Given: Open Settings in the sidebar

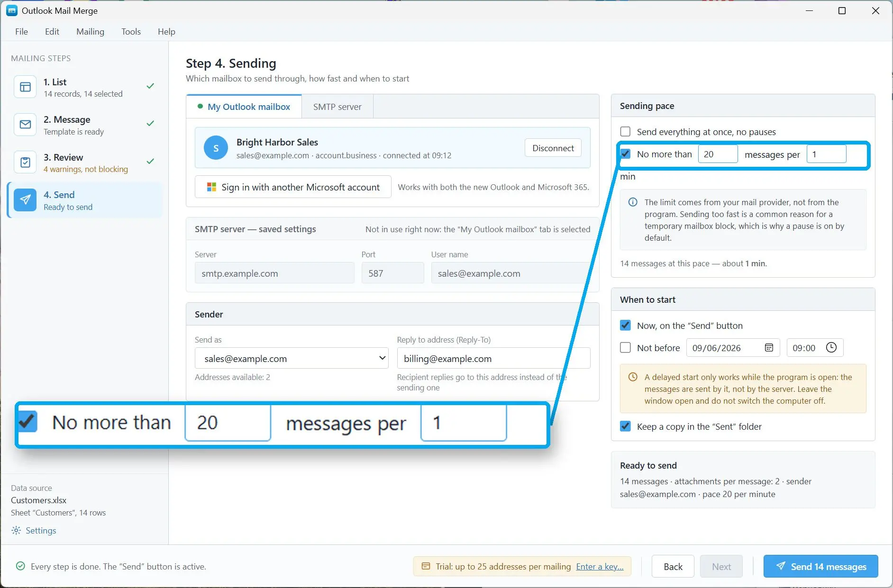Looking at the screenshot, I should (x=34, y=531).
